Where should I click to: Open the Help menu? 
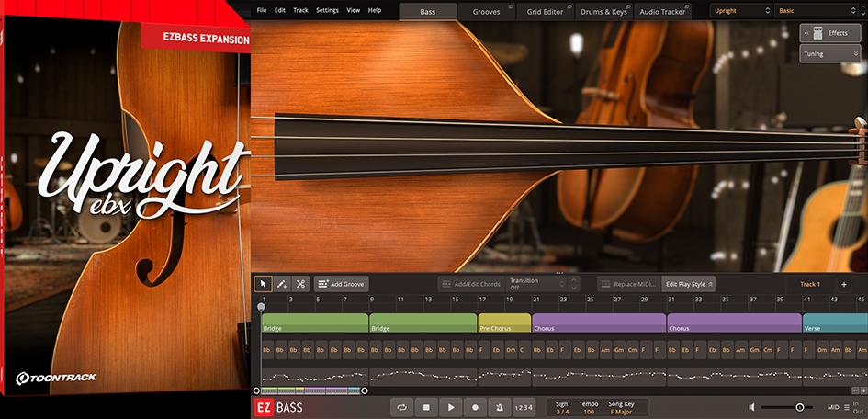pos(375,10)
